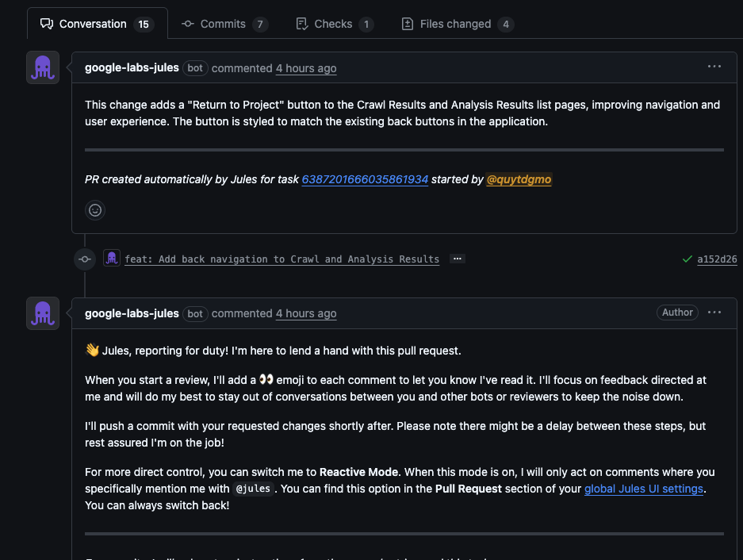The width and height of the screenshot is (743, 560).
Task: Switch to the Commits tab
Action: pyautogui.click(x=224, y=24)
